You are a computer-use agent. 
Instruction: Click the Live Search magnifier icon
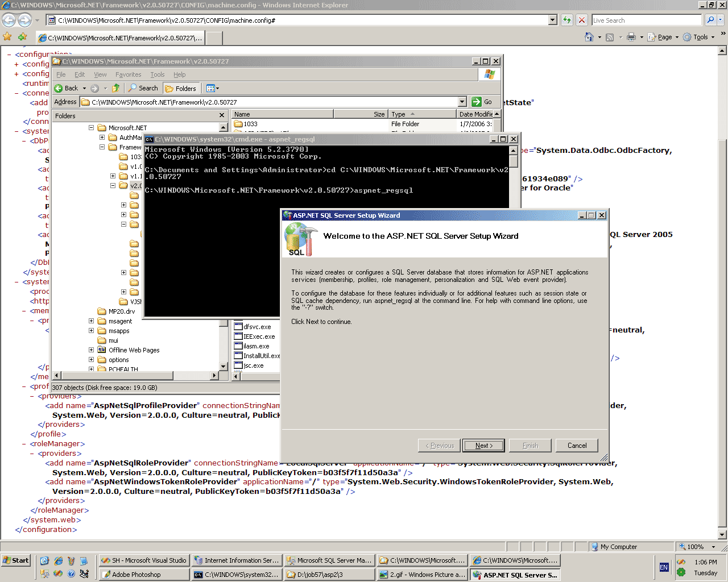[x=710, y=20]
